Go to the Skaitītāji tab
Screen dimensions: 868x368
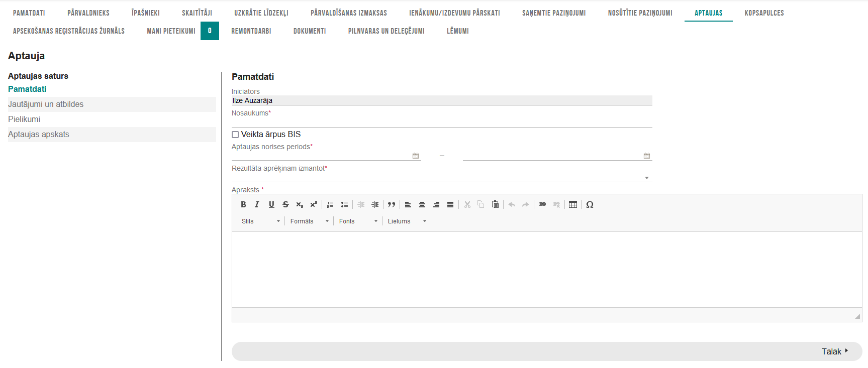tap(197, 13)
